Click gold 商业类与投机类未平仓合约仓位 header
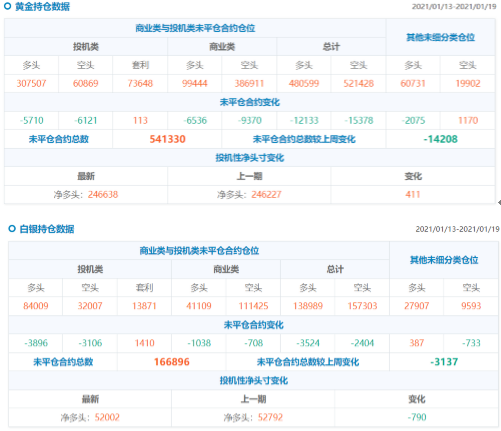Image resolution: width=501 pixels, height=431 pixels. click(x=195, y=28)
